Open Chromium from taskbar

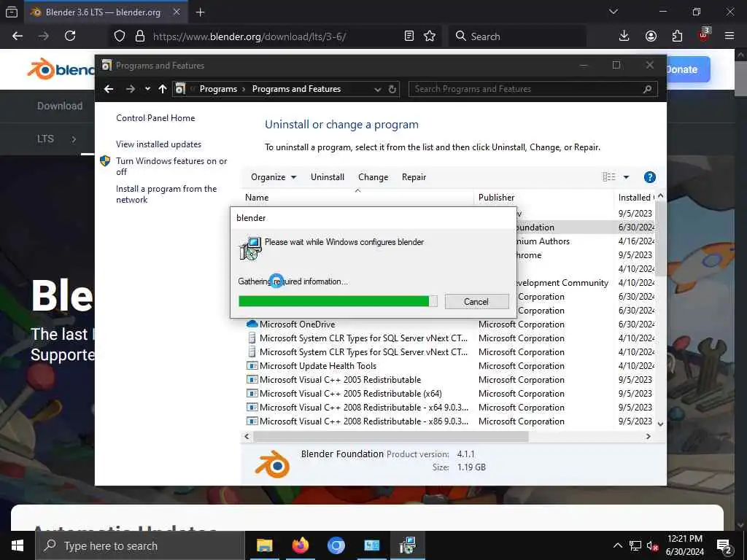coord(336,545)
